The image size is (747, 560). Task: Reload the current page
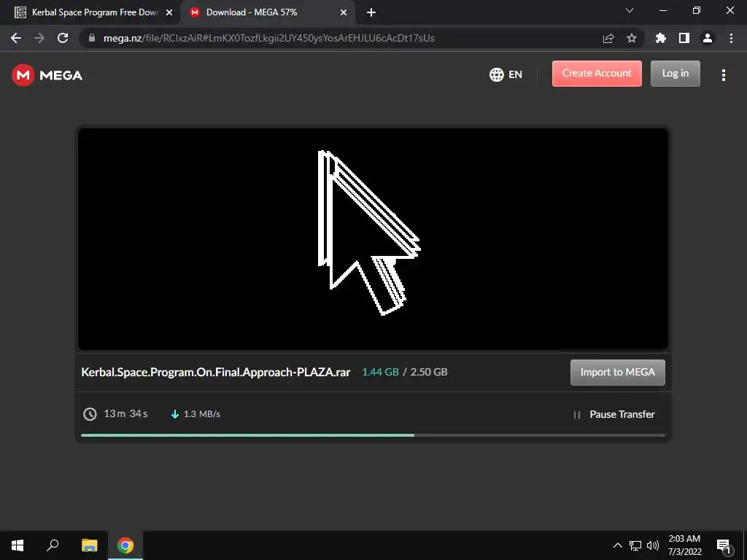(x=63, y=38)
